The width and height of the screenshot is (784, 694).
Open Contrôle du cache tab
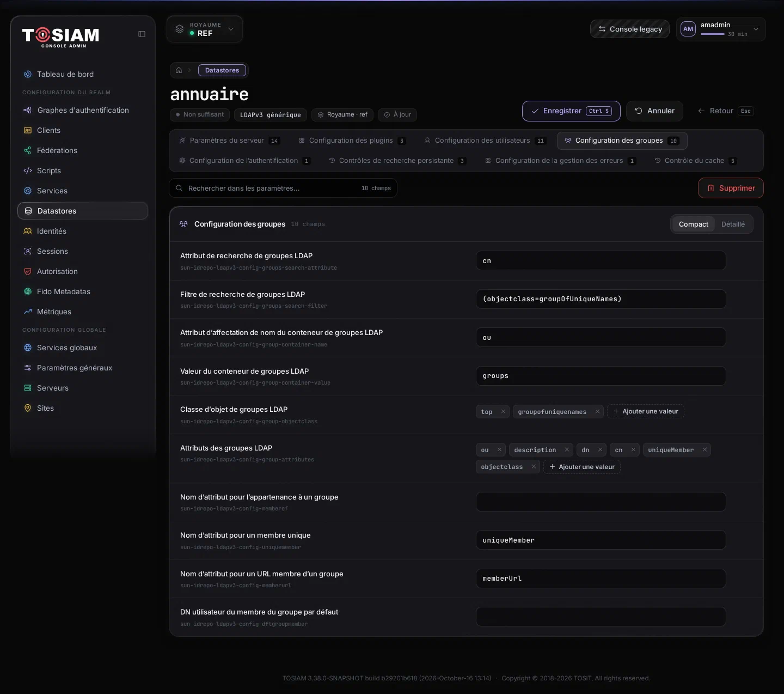tap(696, 161)
